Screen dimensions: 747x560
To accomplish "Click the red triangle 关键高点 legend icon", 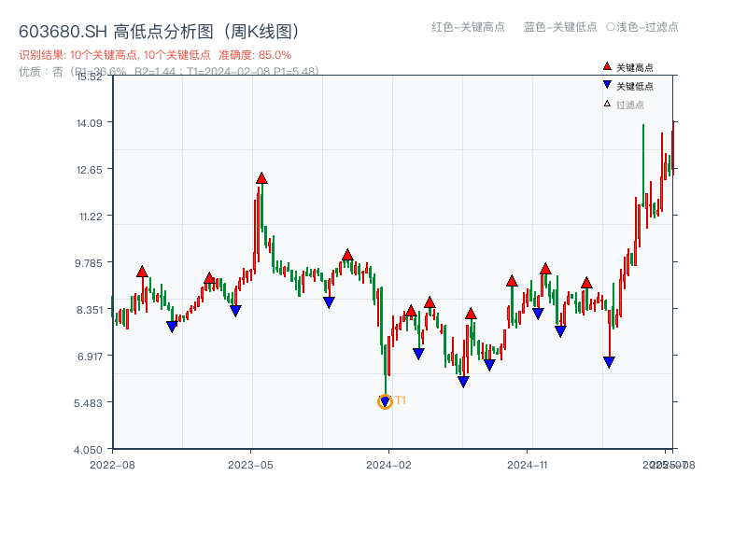I will (x=607, y=66).
